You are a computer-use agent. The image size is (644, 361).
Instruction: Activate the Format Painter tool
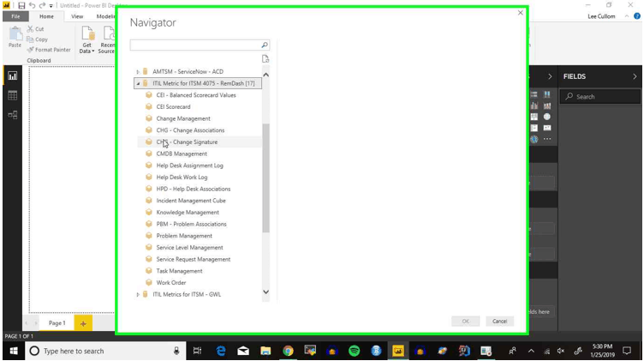coord(49,50)
